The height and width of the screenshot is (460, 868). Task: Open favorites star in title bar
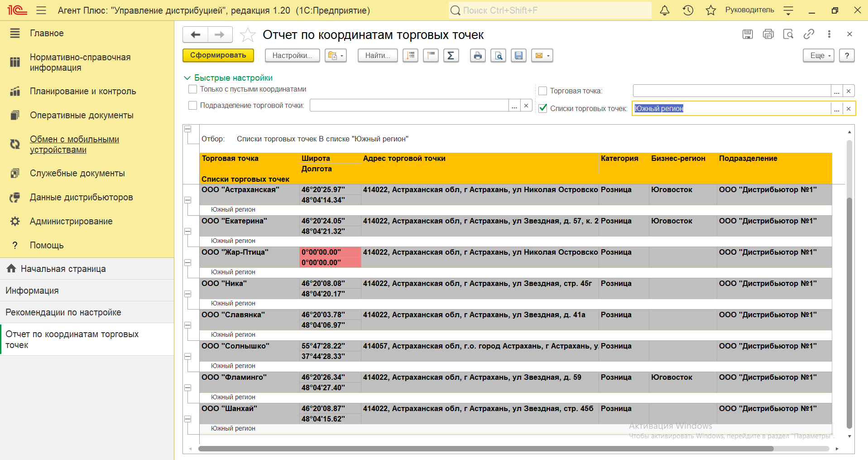[x=711, y=10]
